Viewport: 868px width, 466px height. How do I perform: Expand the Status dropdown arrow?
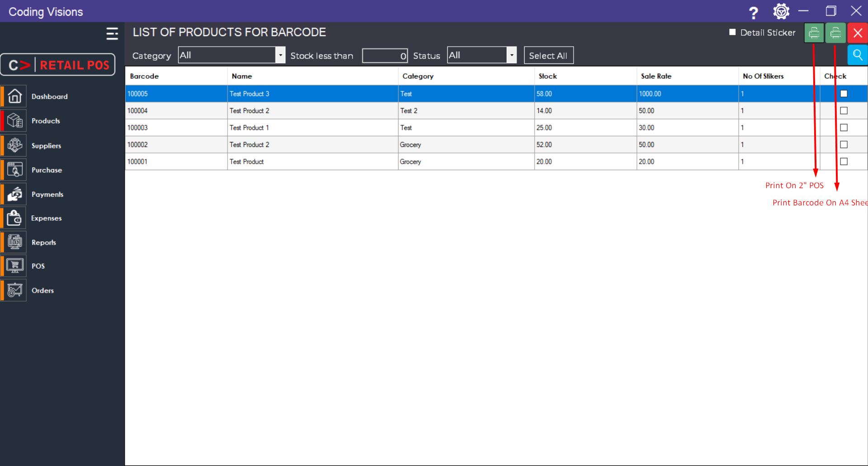(x=512, y=55)
